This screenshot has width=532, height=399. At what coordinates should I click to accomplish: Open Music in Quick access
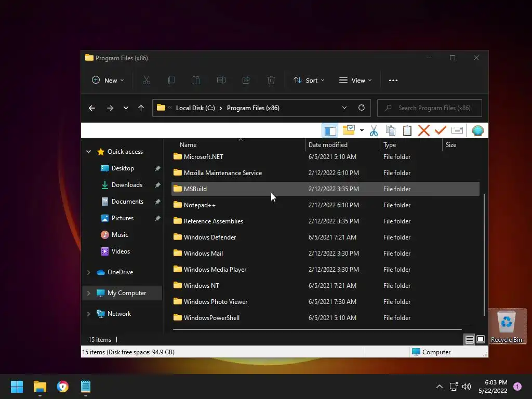click(x=120, y=235)
